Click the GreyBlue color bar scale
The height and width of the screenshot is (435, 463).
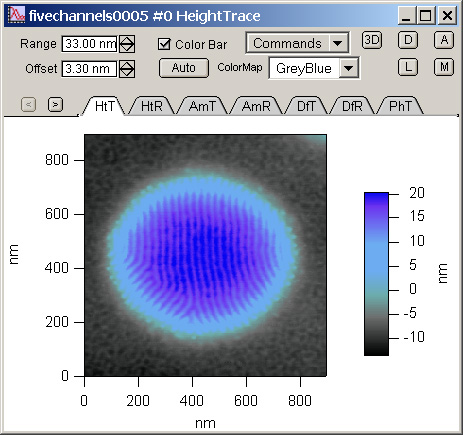click(x=376, y=274)
